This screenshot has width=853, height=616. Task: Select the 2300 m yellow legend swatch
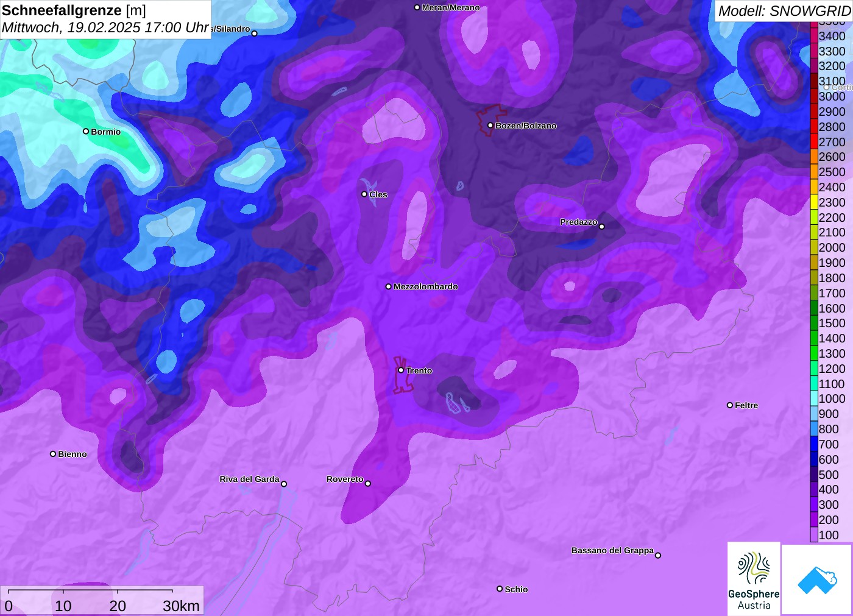[x=814, y=202]
